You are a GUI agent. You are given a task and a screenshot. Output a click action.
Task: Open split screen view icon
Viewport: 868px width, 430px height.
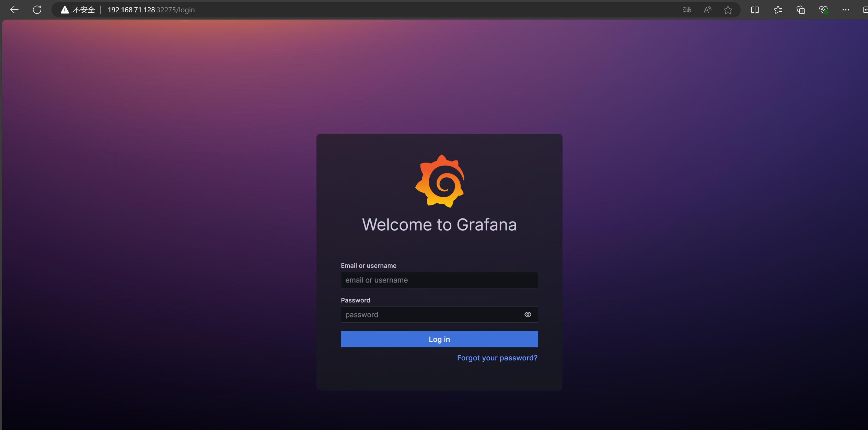755,10
